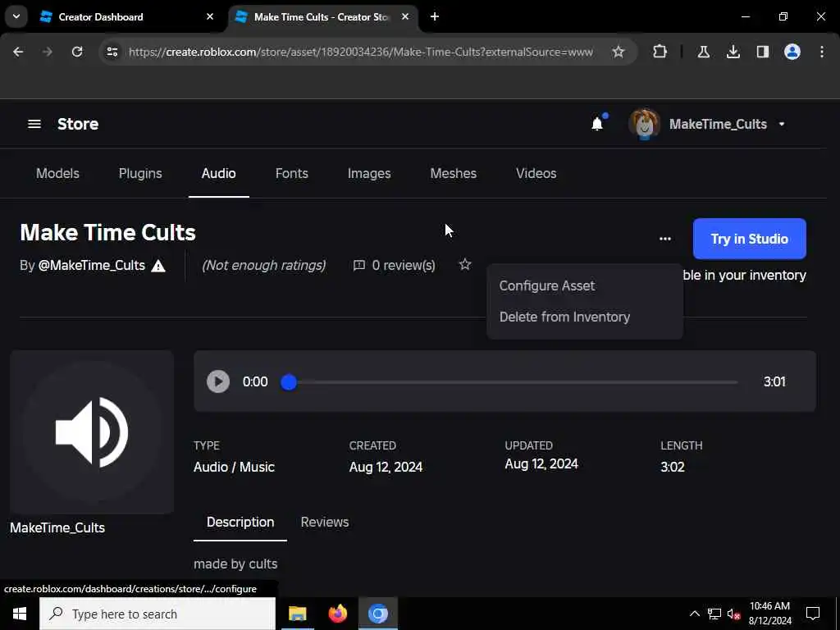The height and width of the screenshot is (630, 840).
Task: Go back with the browser back arrow
Action: tap(18, 52)
